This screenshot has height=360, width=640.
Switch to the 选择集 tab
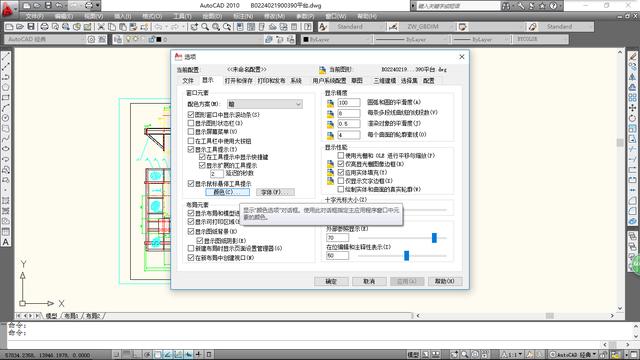[x=409, y=81]
